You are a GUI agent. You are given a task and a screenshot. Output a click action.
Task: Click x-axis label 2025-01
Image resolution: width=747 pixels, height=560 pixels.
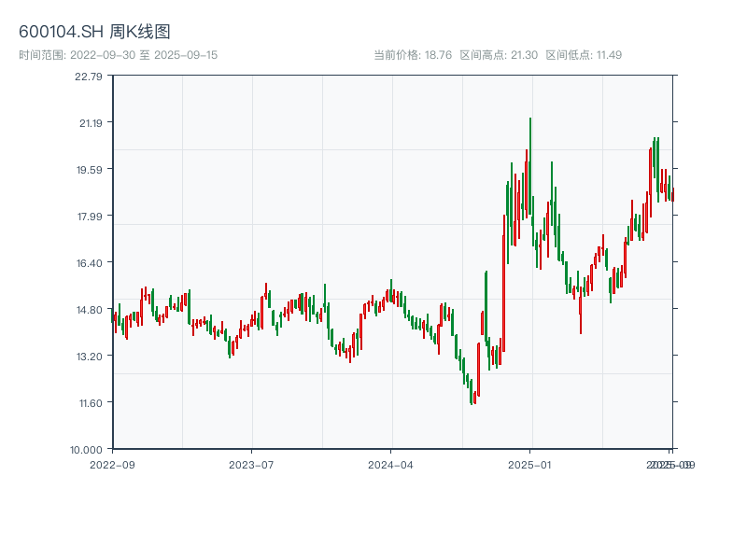click(x=529, y=465)
